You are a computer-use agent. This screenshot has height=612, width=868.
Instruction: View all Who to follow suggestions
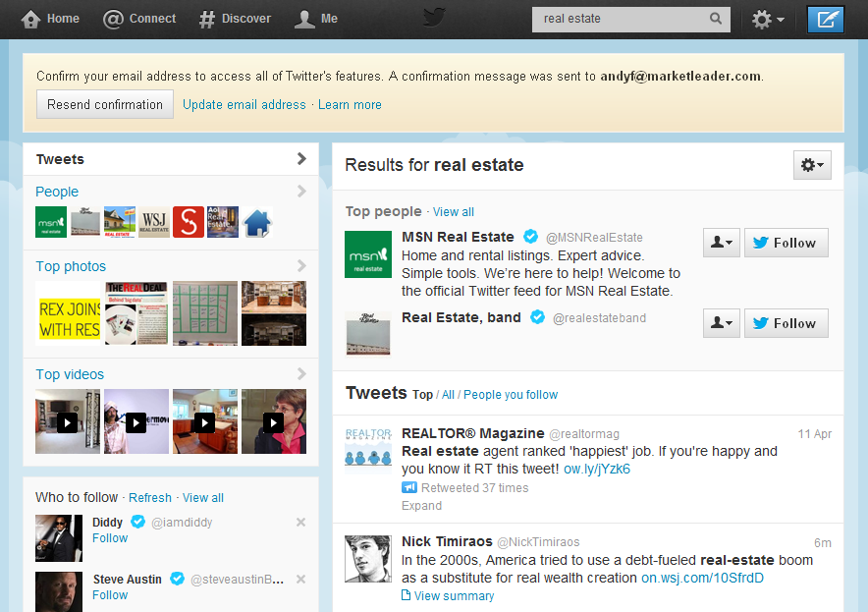[203, 498]
